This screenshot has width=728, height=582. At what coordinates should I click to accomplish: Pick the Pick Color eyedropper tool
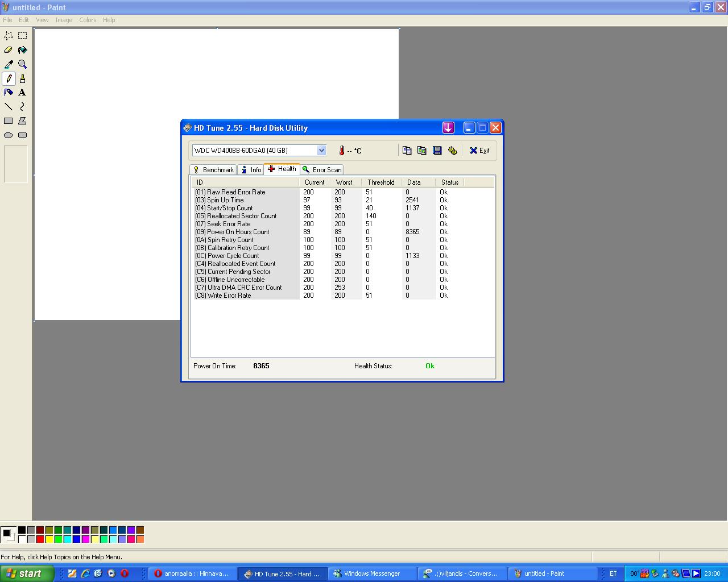point(9,64)
